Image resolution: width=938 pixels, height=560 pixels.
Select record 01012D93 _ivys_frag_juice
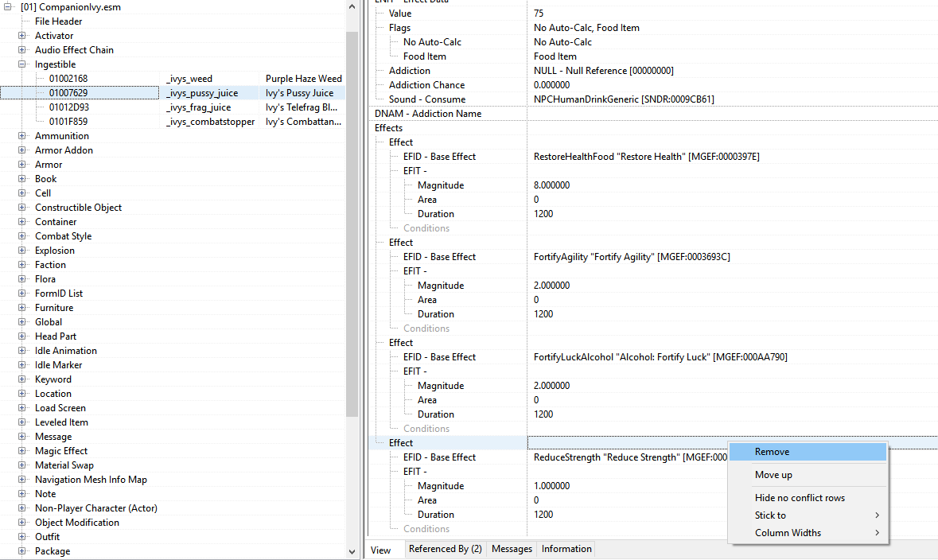click(x=173, y=107)
